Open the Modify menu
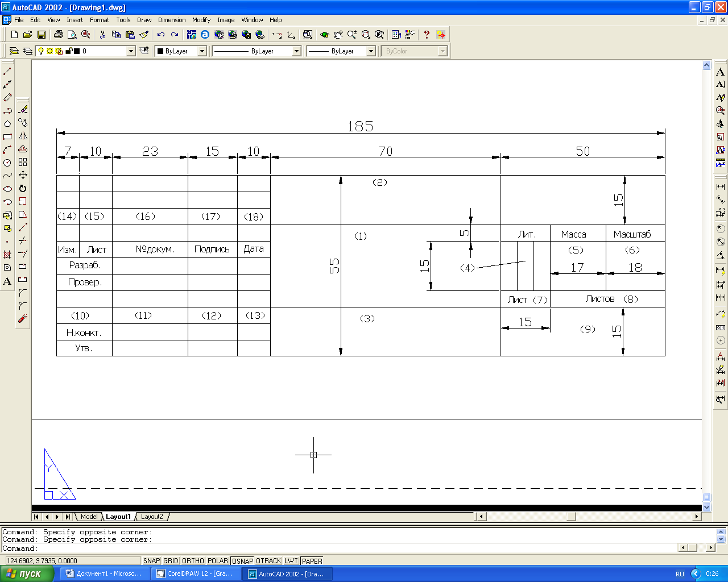The height and width of the screenshot is (582, 728). [x=201, y=20]
